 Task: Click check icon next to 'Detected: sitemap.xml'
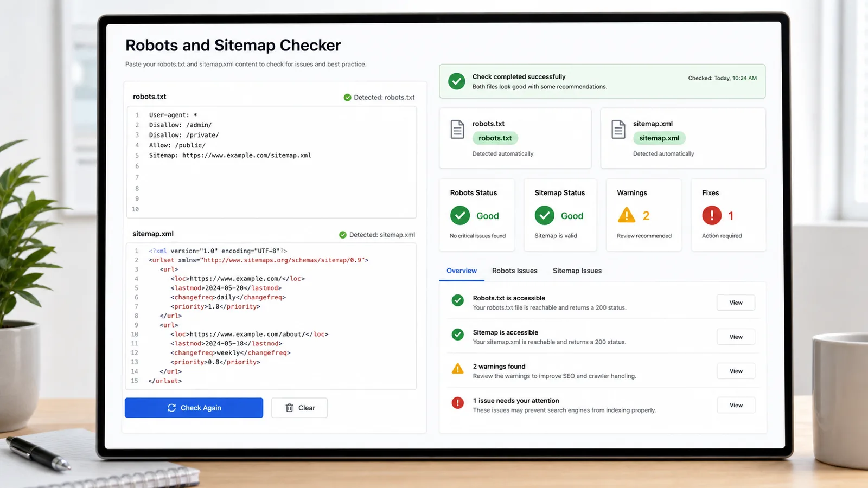[343, 235]
